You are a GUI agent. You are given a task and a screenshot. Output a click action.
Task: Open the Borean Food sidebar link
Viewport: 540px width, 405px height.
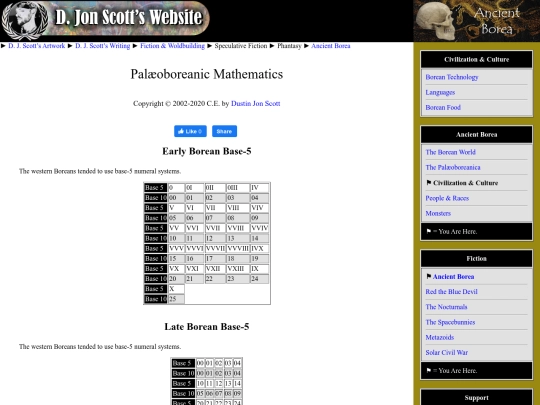[443, 107]
